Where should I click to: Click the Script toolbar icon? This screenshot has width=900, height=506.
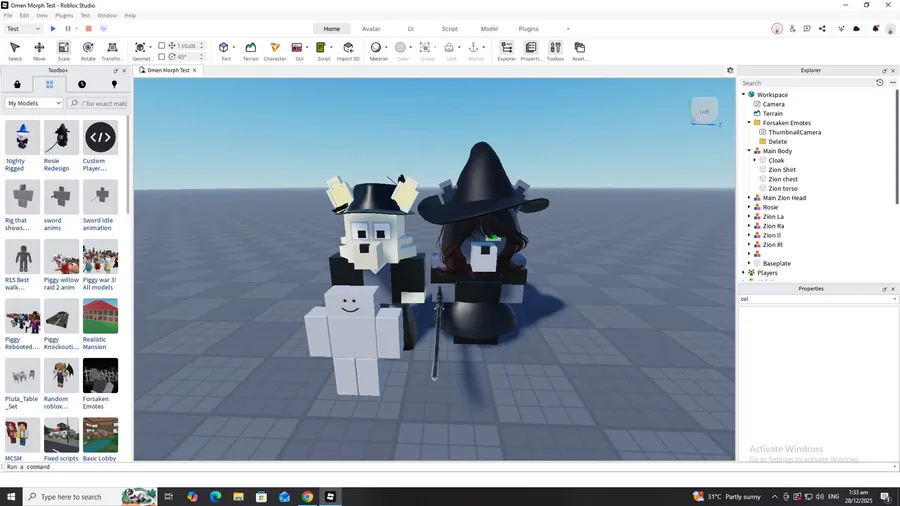[x=321, y=48]
